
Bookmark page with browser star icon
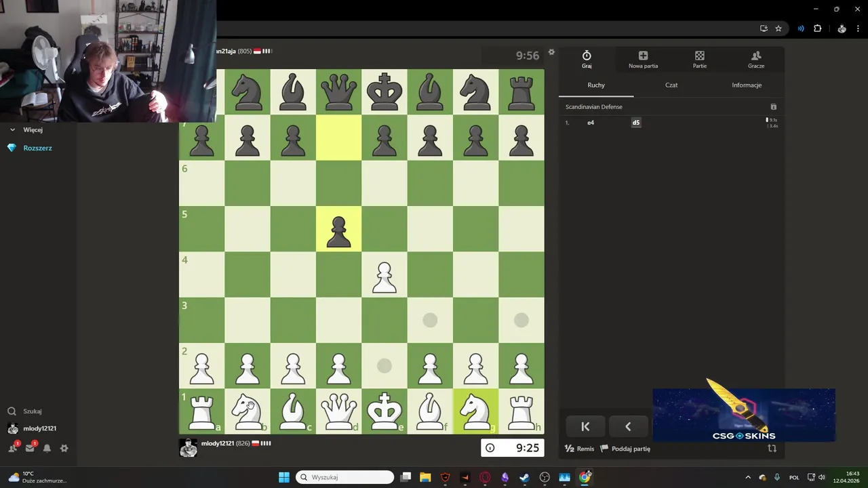pyautogui.click(x=778, y=28)
